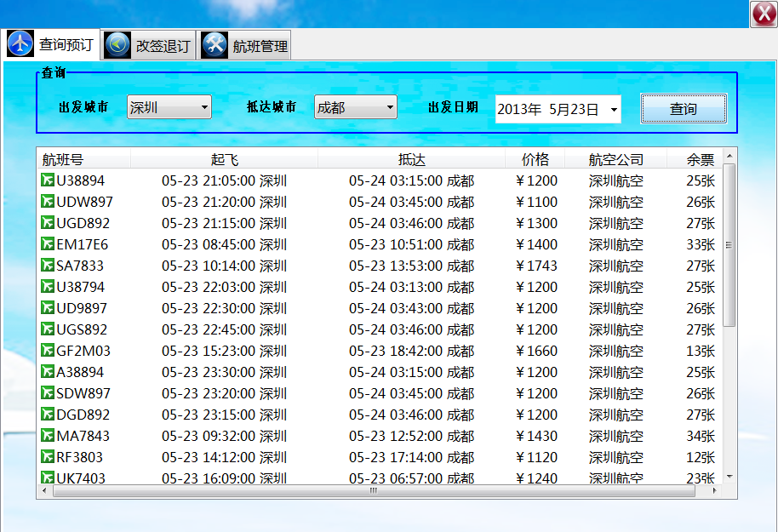
Task: Click the flight icon next to SA7833
Action: 48,265
